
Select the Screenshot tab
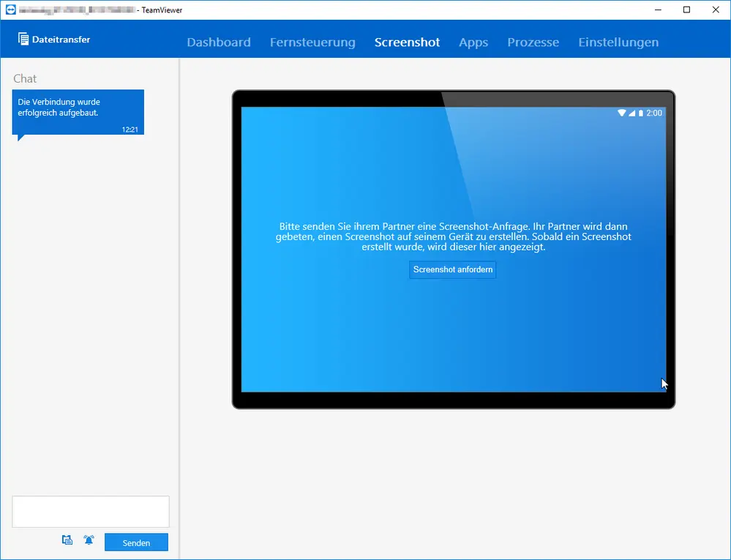(x=407, y=42)
